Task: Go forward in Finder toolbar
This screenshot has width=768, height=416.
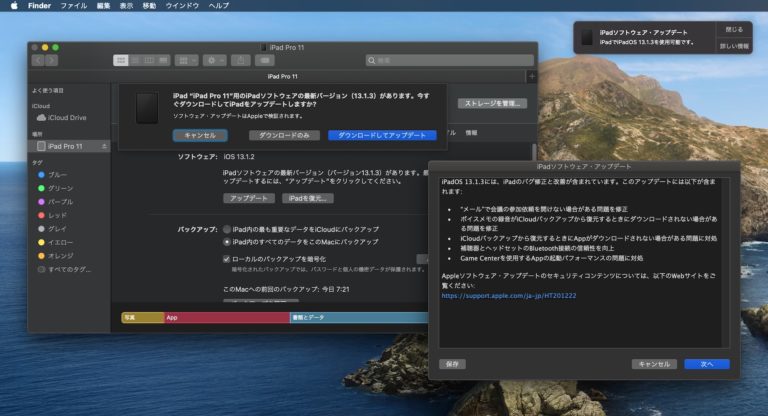Action: 51,60
